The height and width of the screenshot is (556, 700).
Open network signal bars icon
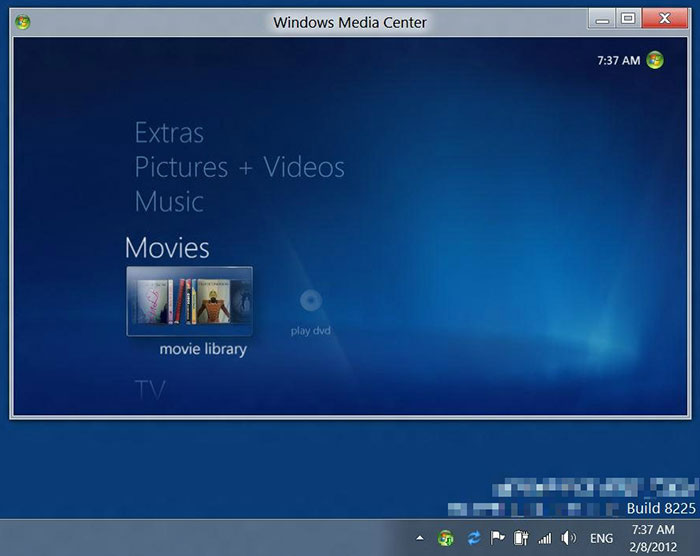tap(545, 538)
